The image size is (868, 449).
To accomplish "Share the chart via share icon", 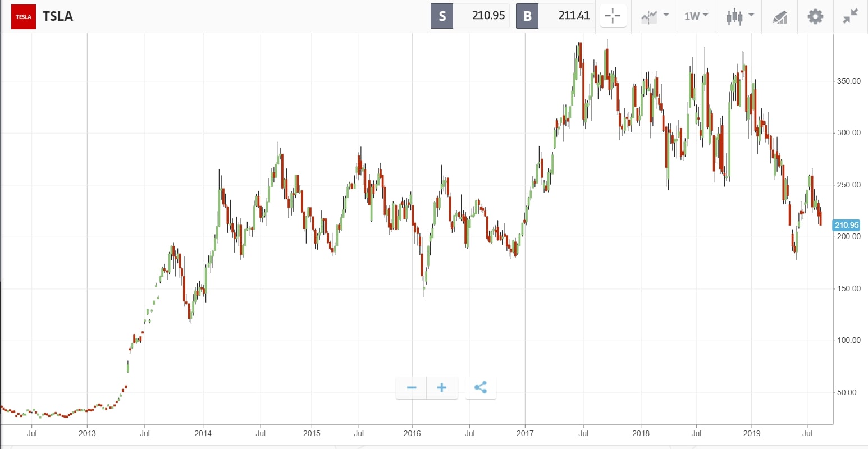I will pos(481,388).
